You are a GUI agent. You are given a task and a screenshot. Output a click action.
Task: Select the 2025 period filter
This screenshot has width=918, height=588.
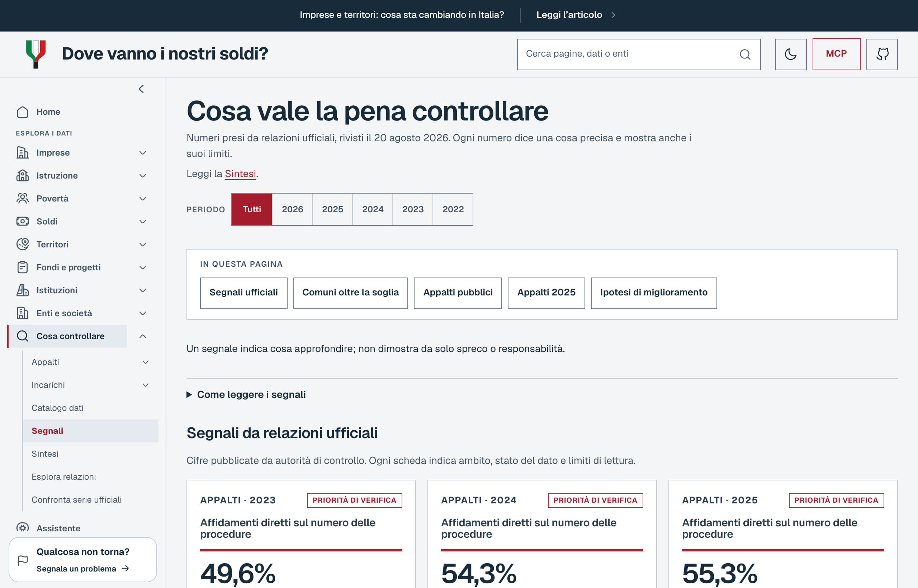pyautogui.click(x=332, y=209)
